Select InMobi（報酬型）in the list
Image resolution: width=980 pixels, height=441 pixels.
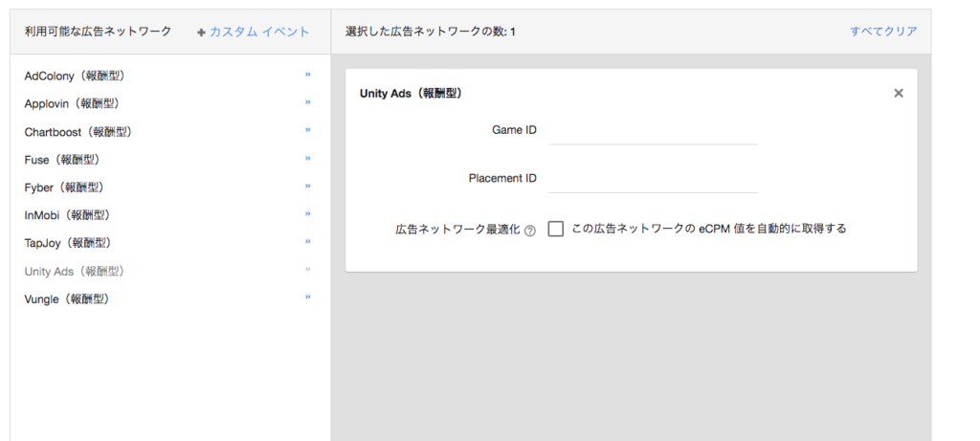(x=68, y=215)
